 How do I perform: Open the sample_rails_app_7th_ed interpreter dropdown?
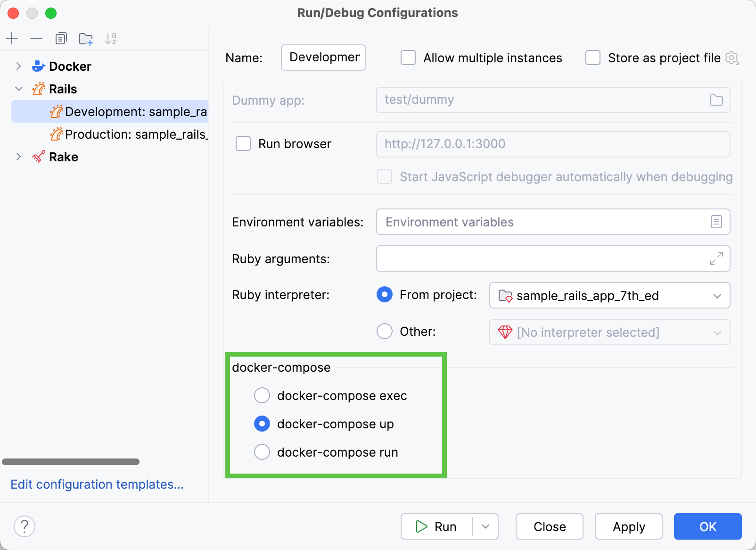tap(717, 296)
